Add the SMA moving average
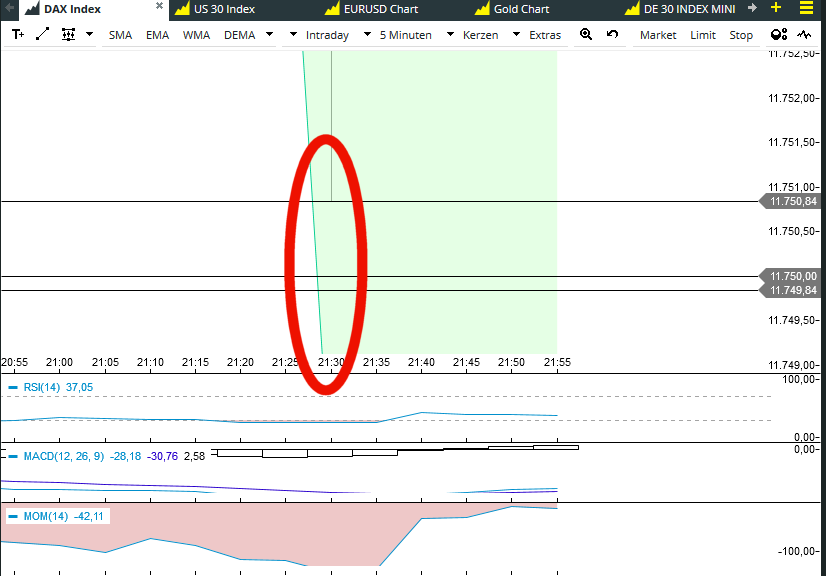This screenshot has width=826, height=576. pos(120,35)
